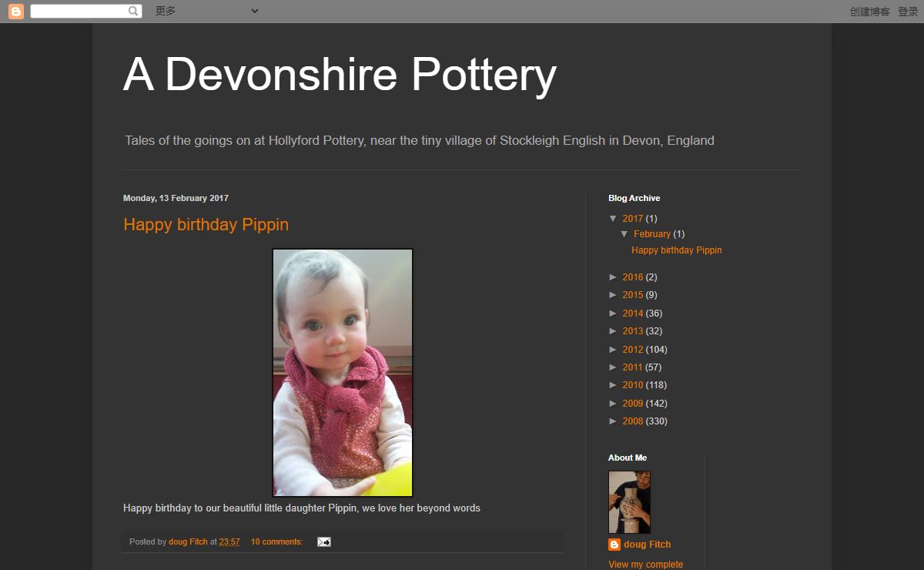The height and width of the screenshot is (570, 924).
Task: Open the Happy birthday Pippin post title
Action: (206, 225)
